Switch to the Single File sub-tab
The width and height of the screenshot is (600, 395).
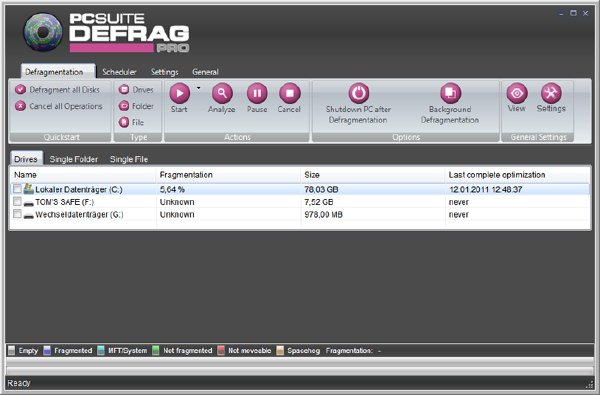129,159
